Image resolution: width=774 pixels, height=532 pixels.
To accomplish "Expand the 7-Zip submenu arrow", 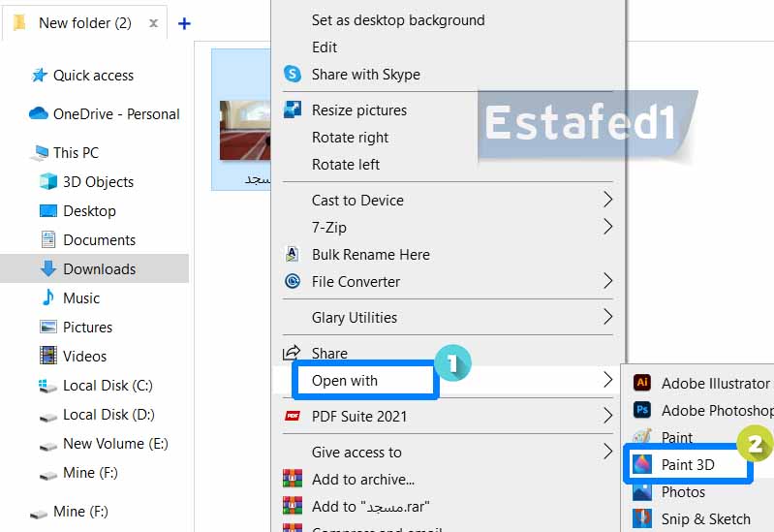I will [607, 227].
